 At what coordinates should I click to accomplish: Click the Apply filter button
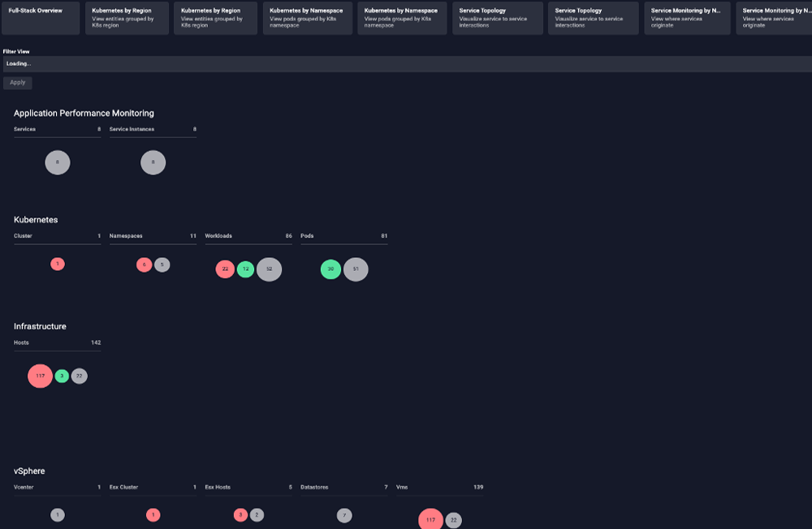pos(18,83)
